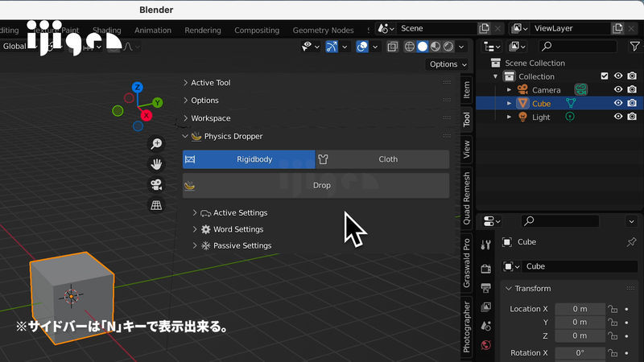Image resolution: width=644 pixels, height=362 pixels.
Task: Click Location X value field
Action: coord(580,309)
